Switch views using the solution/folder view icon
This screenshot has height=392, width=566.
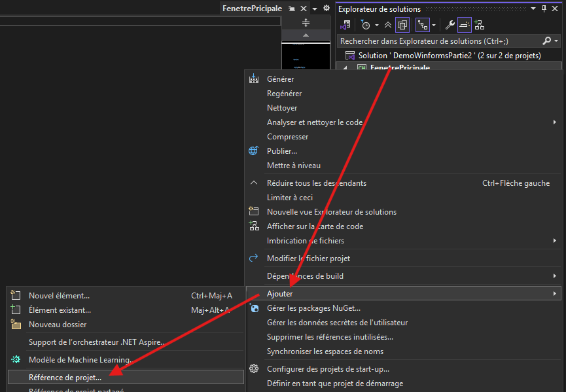pyautogui.click(x=345, y=25)
